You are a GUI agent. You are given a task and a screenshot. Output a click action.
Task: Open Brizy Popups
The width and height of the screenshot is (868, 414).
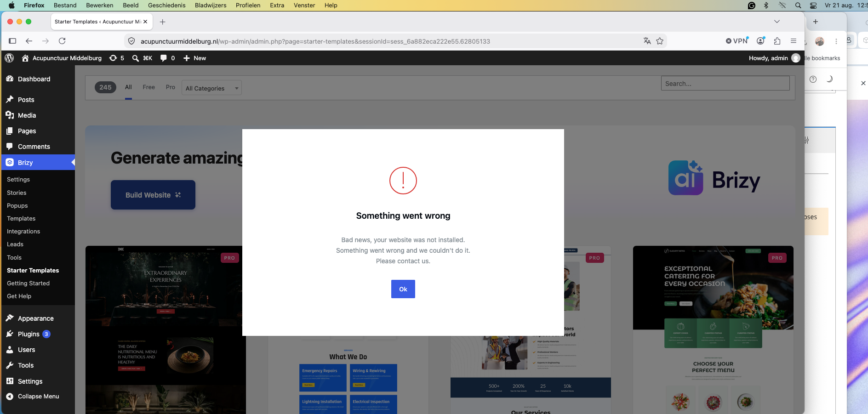click(x=17, y=205)
